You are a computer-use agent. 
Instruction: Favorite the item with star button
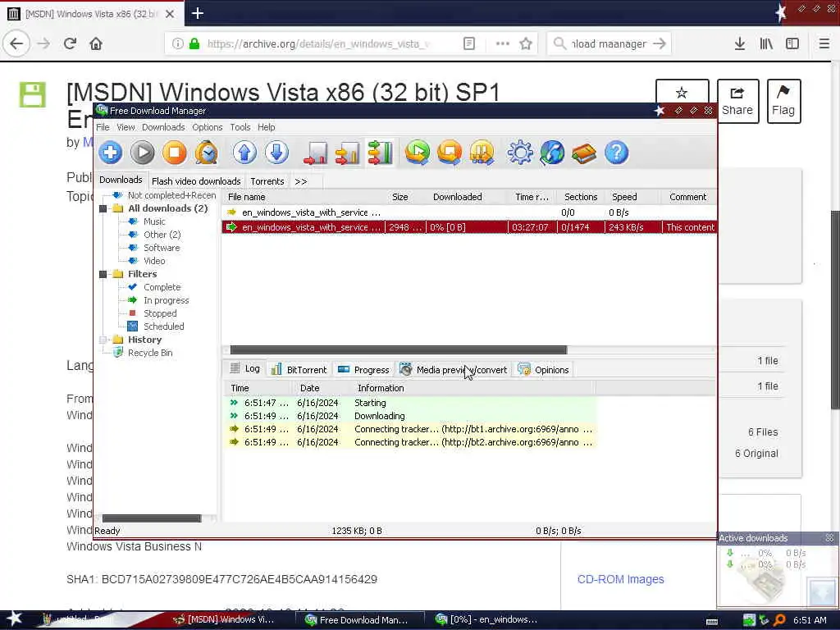point(682,92)
